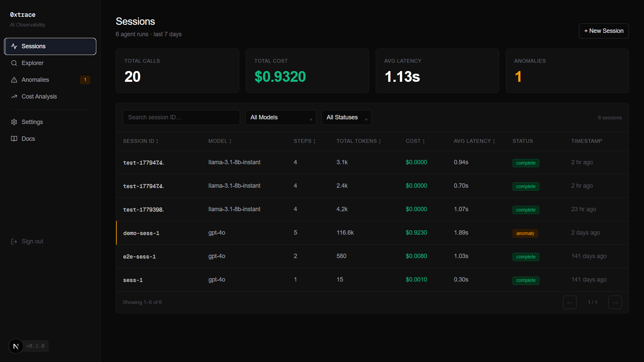
Task: Expand the All Models dropdown
Action: (281, 118)
